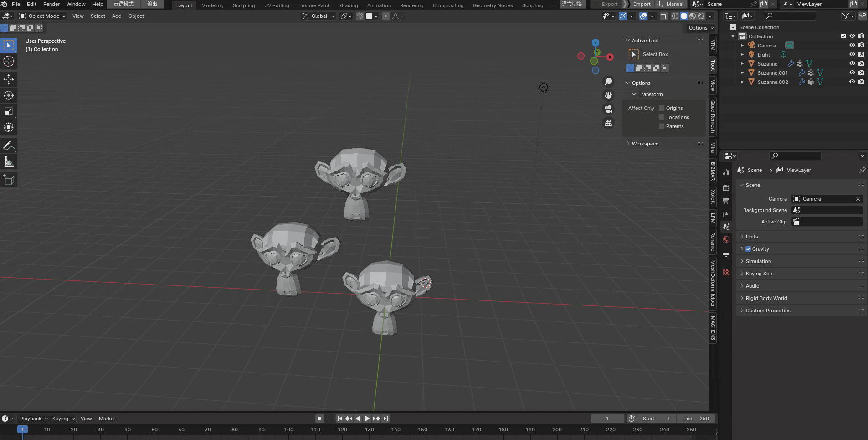Screen dimensions: 868x440
Task: Jump to the timeline end frame
Action: tap(386, 419)
